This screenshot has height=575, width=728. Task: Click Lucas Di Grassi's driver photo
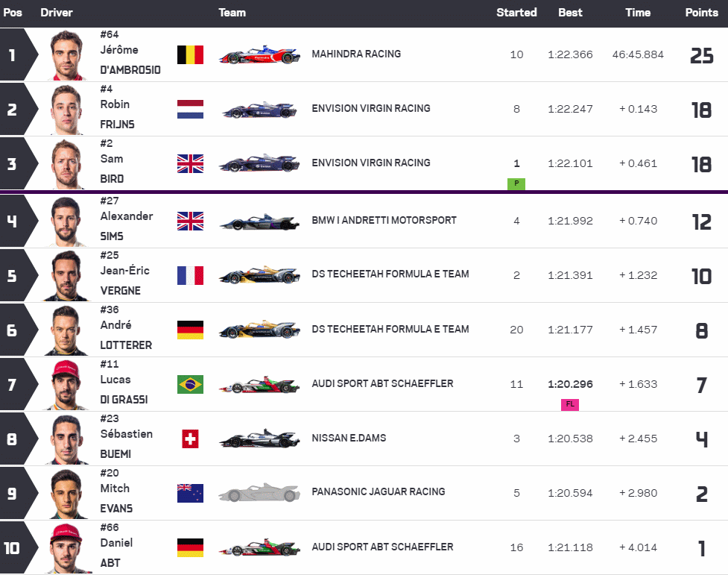pyautogui.click(x=69, y=384)
